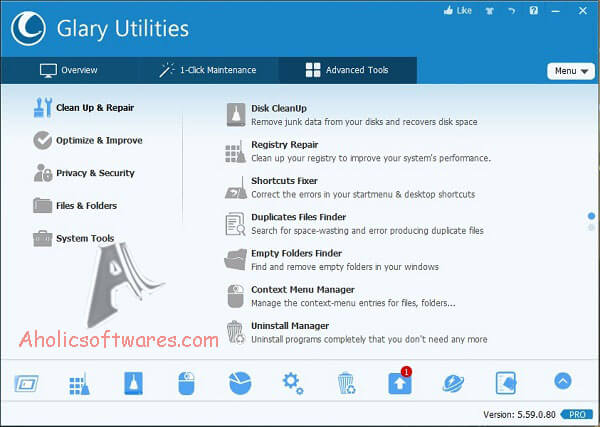600x427 pixels.
Task: Select System Tools category
Action: pos(85,238)
